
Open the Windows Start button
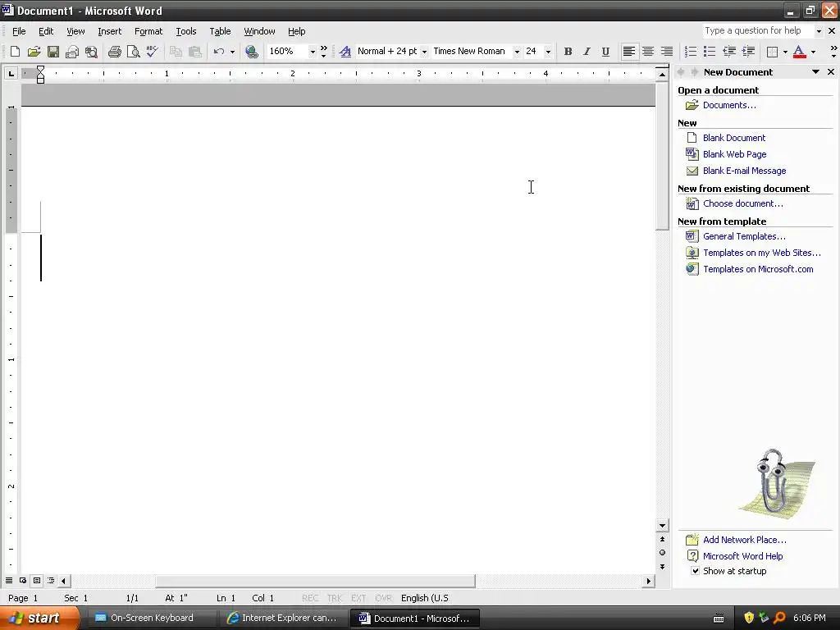(39, 618)
